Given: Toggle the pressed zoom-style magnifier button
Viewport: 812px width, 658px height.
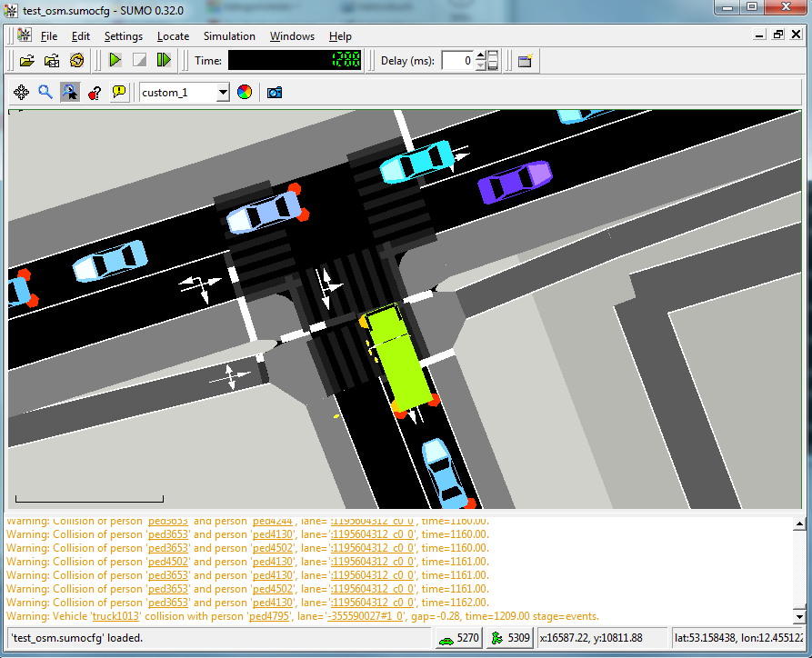Looking at the screenshot, I should 70,92.
